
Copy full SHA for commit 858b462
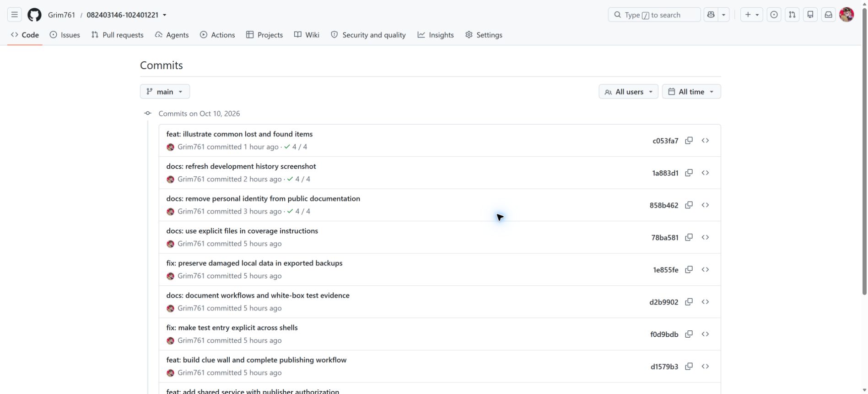pyautogui.click(x=689, y=205)
